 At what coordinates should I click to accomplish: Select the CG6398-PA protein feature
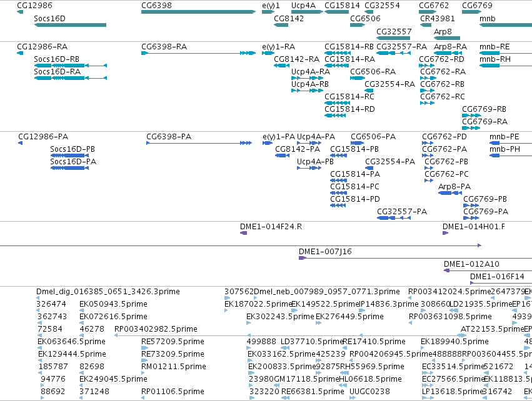[x=199, y=143]
